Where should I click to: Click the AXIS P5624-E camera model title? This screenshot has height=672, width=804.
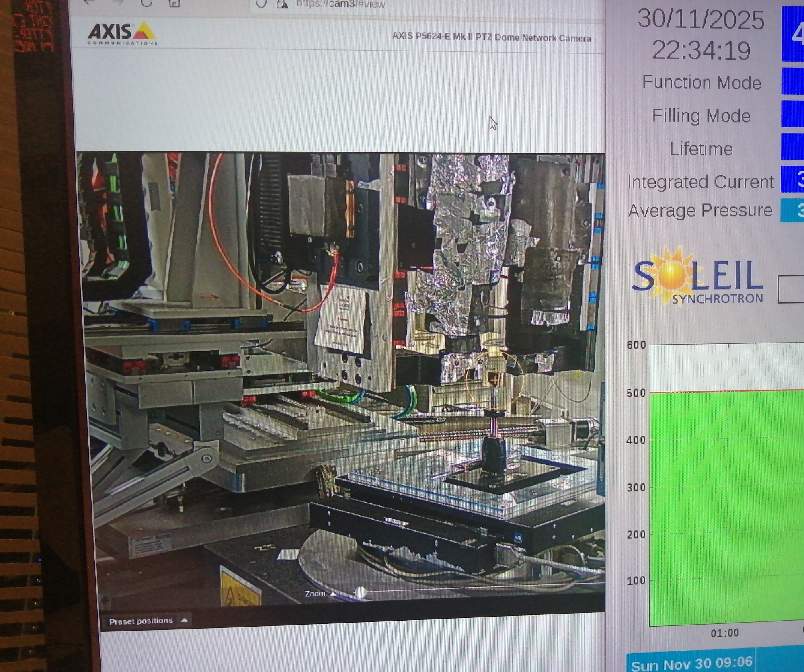(491, 37)
